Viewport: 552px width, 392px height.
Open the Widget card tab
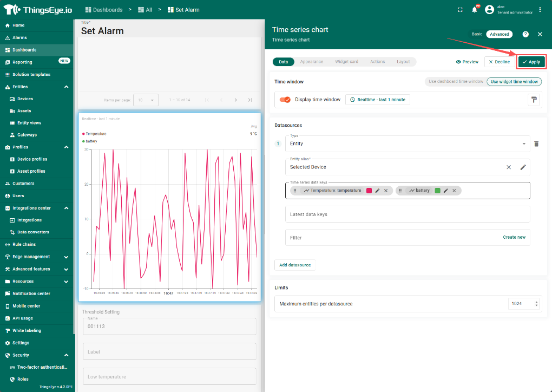pos(346,62)
